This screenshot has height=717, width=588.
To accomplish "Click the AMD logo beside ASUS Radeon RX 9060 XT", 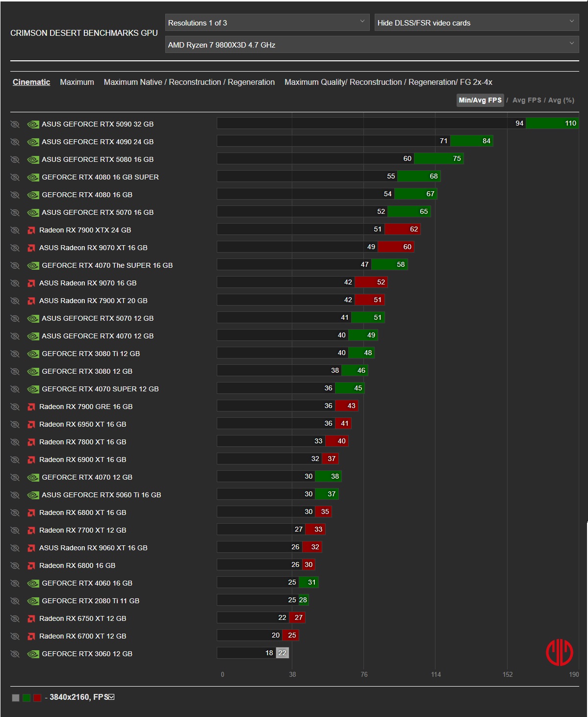I will tap(31, 548).
